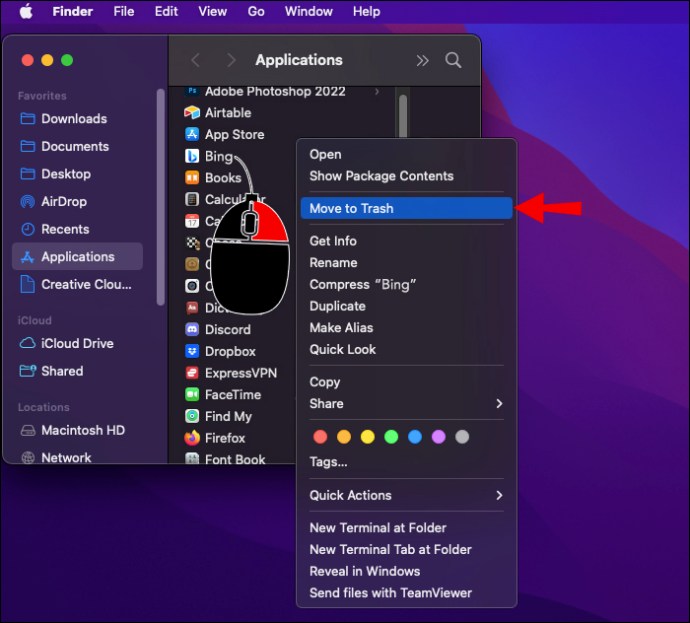Go back with the toolbar back chevron

[x=196, y=60]
